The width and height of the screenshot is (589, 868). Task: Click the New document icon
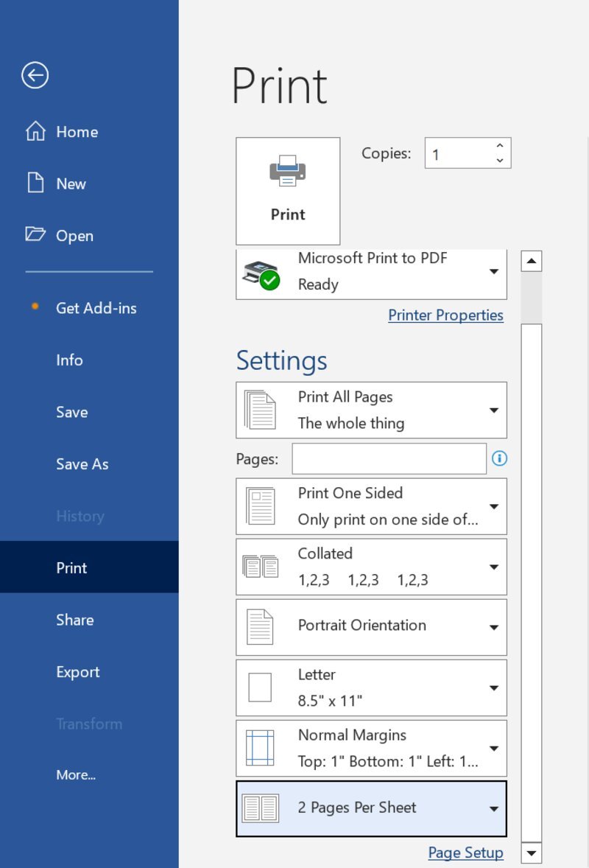(35, 183)
